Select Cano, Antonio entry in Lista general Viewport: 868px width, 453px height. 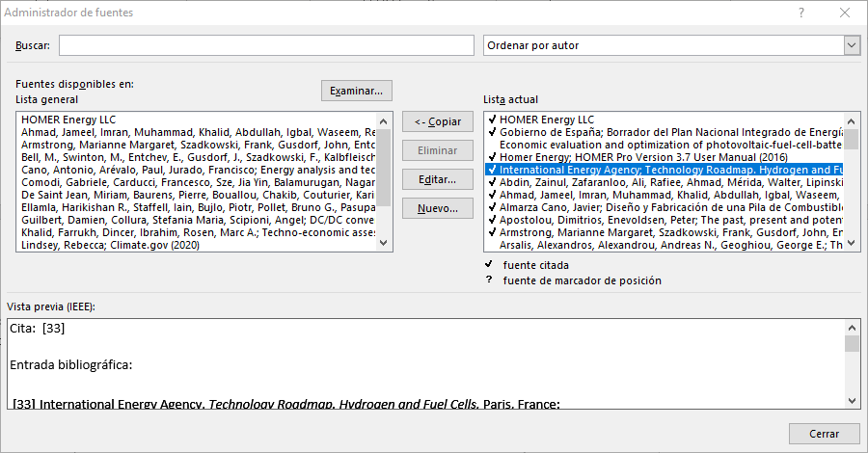pos(198,170)
